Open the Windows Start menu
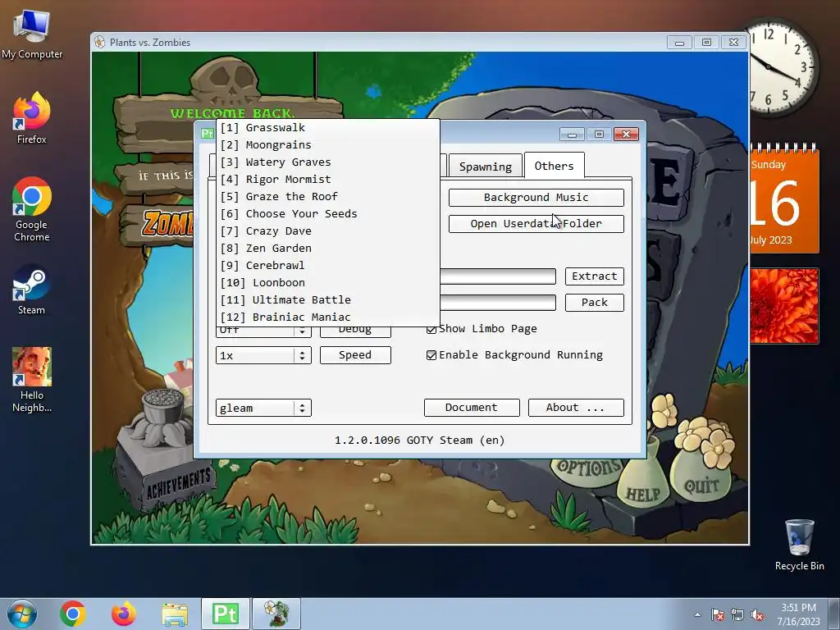Screen dimensions: 840x630 pos(22,614)
